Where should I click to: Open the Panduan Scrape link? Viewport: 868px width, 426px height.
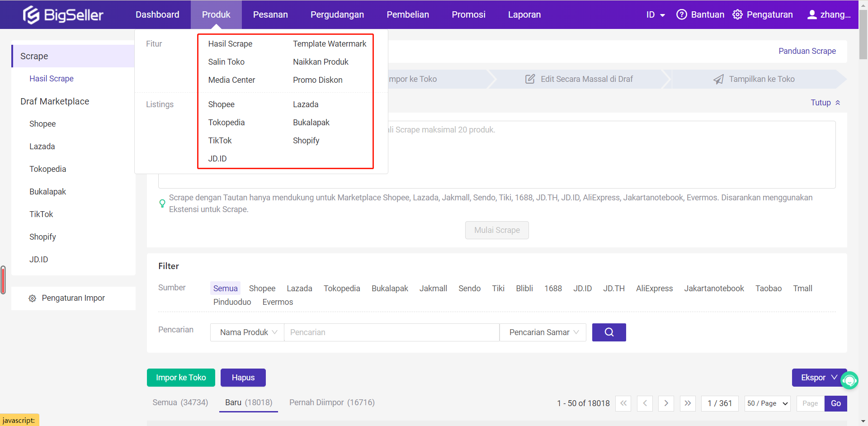coord(807,51)
